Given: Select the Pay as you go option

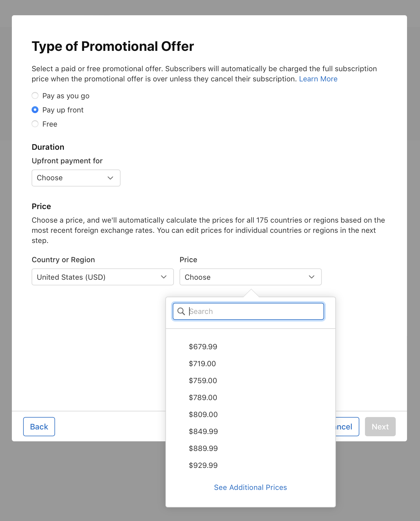Looking at the screenshot, I should pyautogui.click(x=35, y=96).
